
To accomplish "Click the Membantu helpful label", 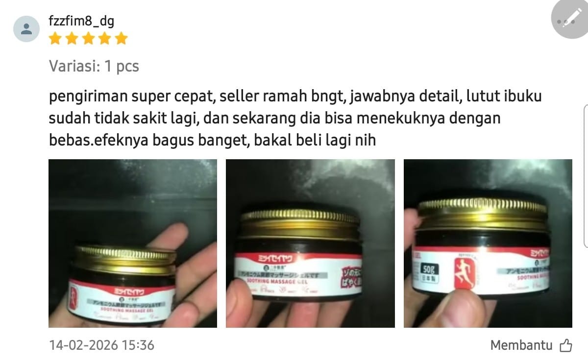I will coord(521,345).
